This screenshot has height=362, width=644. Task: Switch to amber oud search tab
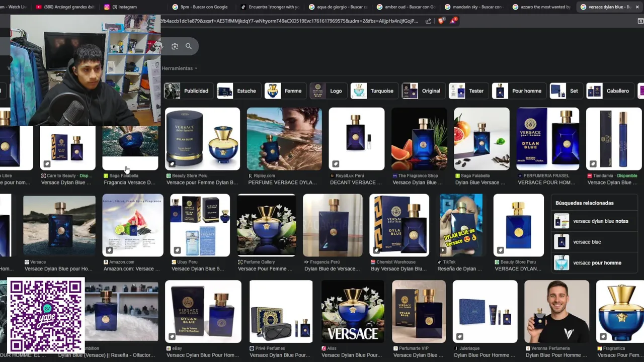click(406, 7)
